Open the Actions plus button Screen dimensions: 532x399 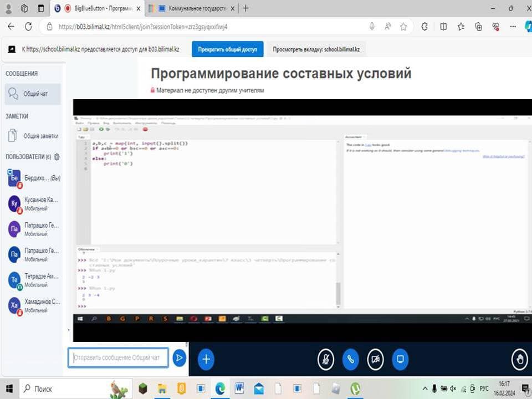click(206, 359)
